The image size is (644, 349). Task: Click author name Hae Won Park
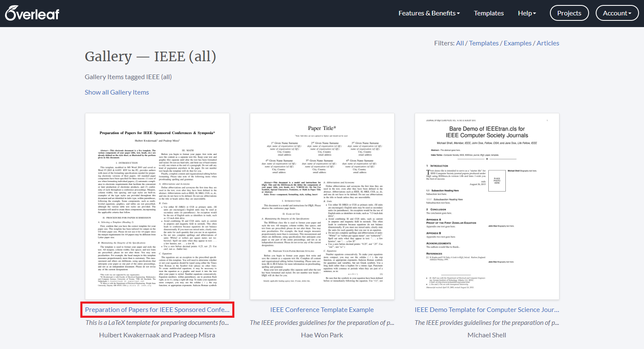(x=322, y=335)
